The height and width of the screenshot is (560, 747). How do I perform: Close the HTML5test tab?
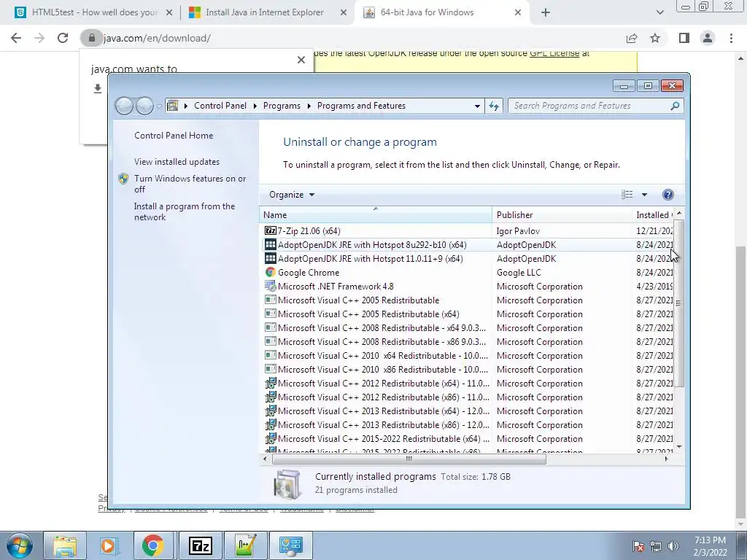(x=169, y=13)
